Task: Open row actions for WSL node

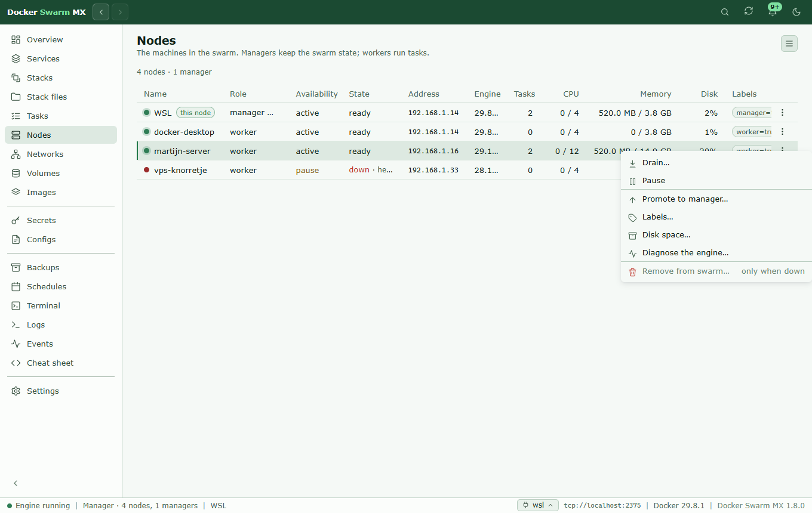Action: (782, 113)
